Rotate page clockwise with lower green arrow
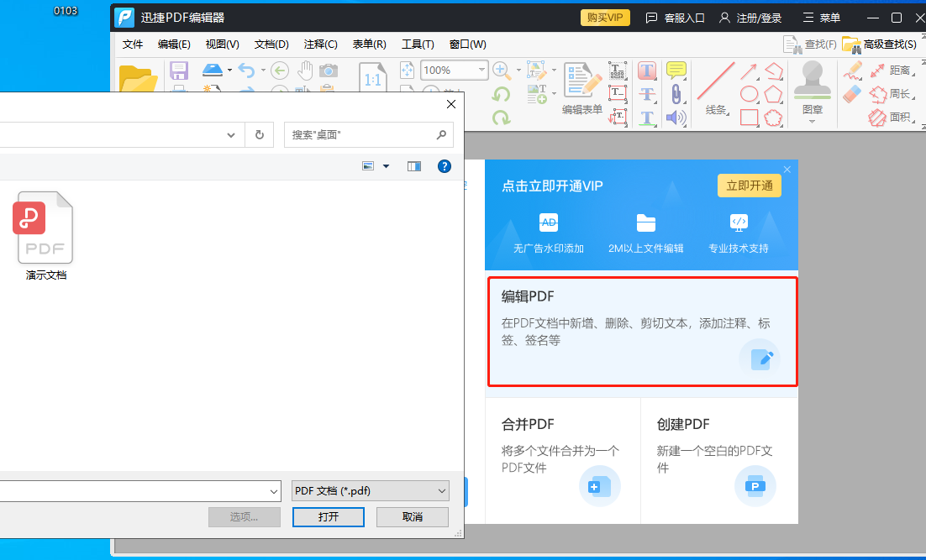 pos(502,117)
